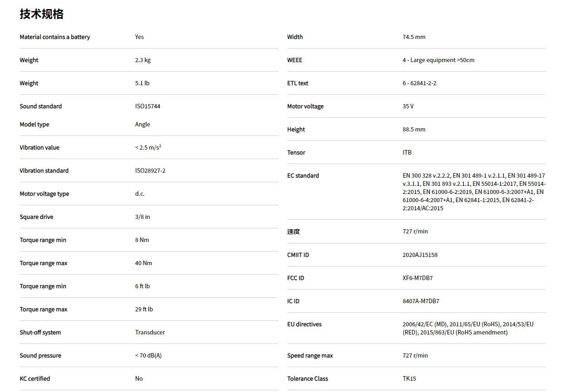Click the EU directives label
The width and height of the screenshot is (569, 392).
(x=304, y=324)
